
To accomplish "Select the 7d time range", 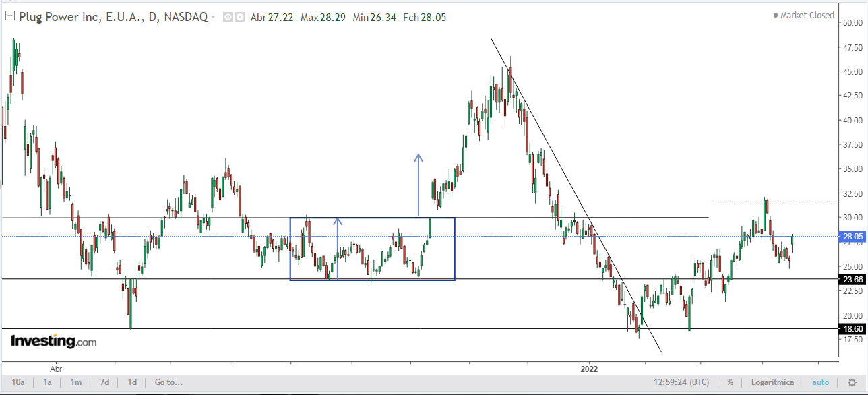I will point(104,382).
